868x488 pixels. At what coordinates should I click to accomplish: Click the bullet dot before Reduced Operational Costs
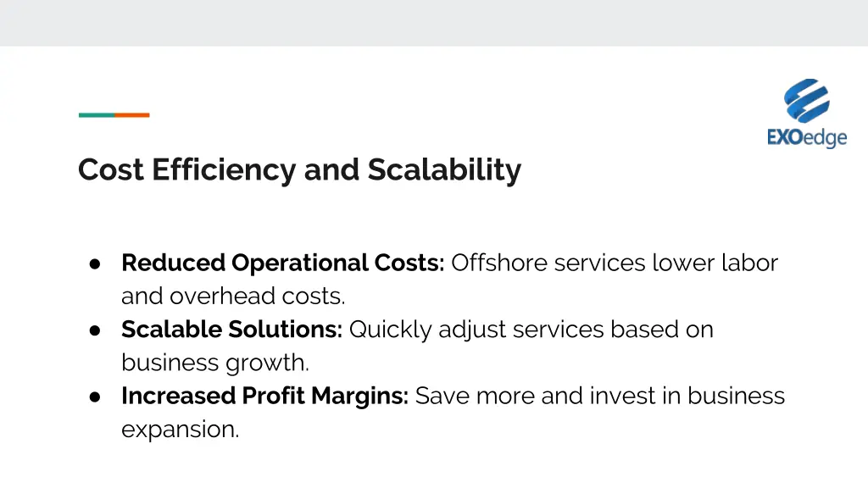click(95, 263)
